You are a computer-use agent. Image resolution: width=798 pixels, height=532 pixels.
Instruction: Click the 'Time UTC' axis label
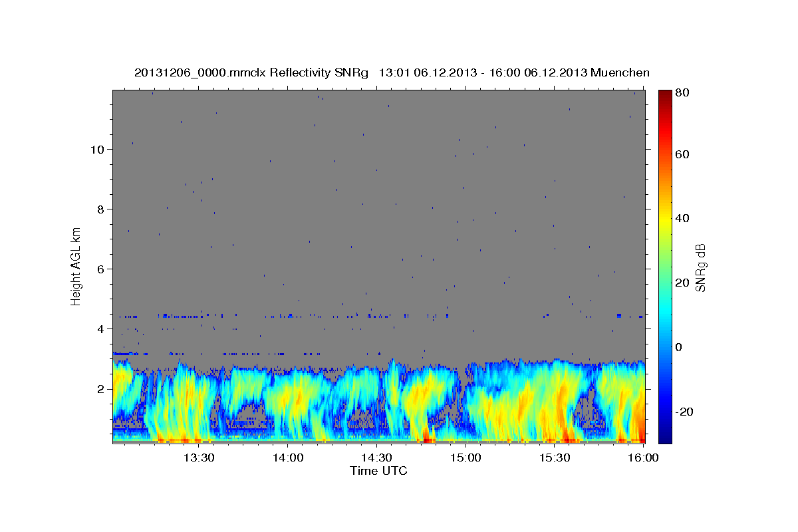click(x=378, y=471)
